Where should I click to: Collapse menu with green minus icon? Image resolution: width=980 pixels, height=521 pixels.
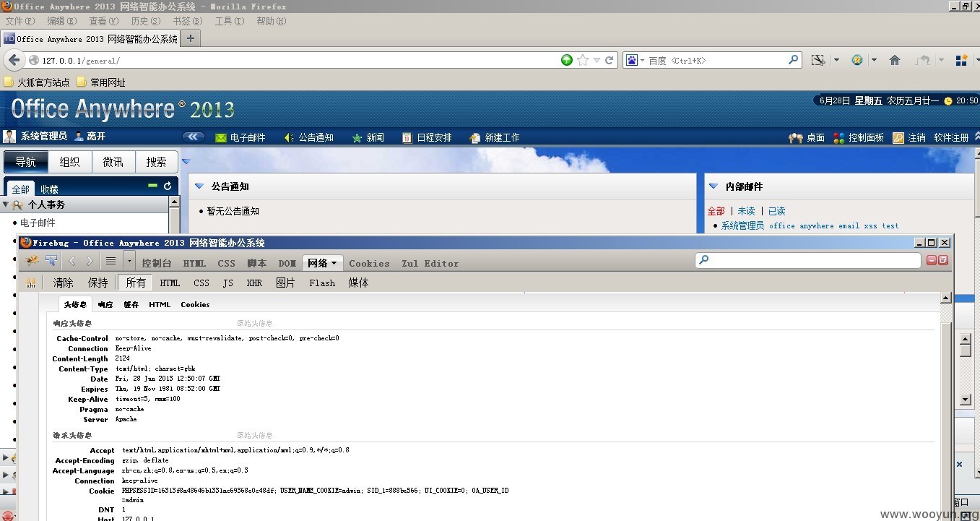(152, 186)
